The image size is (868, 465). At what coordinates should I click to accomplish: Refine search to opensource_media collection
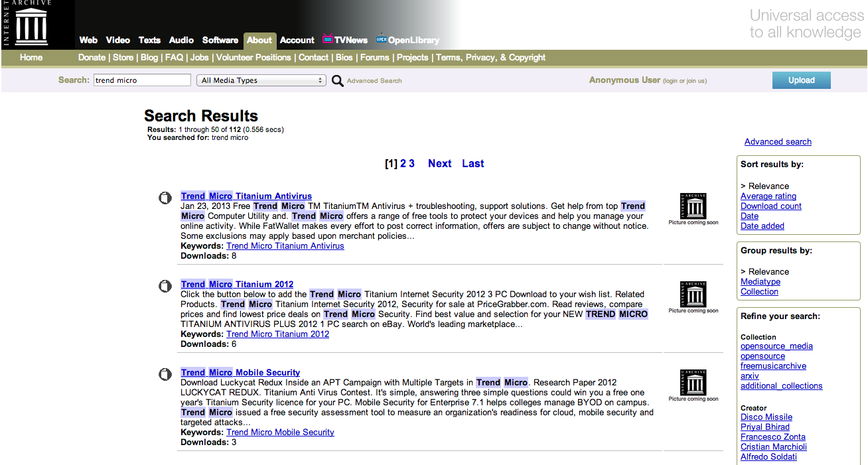776,346
